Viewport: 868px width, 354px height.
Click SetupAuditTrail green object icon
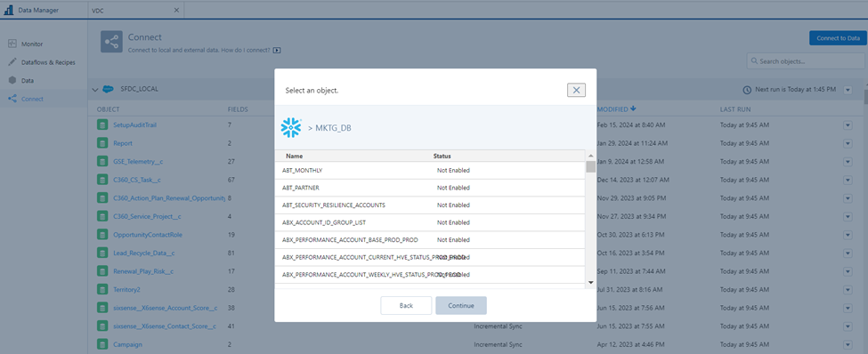tap(101, 125)
